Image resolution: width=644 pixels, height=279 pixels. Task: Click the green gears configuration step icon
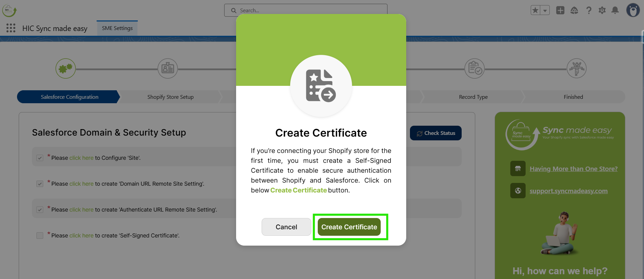coord(66,68)
